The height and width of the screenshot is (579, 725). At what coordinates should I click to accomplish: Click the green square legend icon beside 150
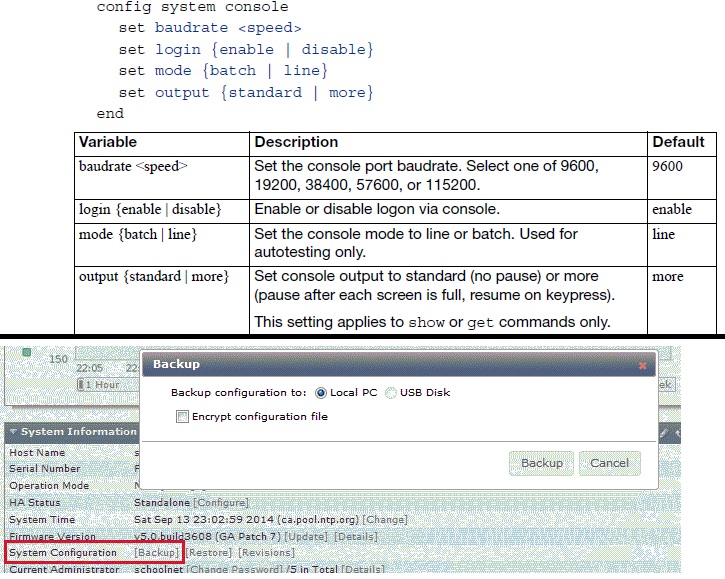click(26, 352)
